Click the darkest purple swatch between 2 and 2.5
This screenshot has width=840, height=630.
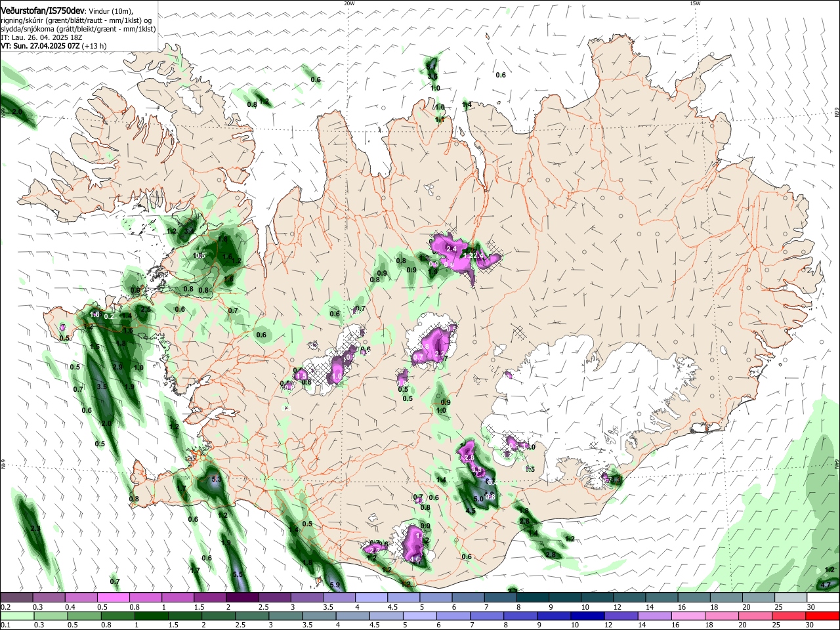242,597
